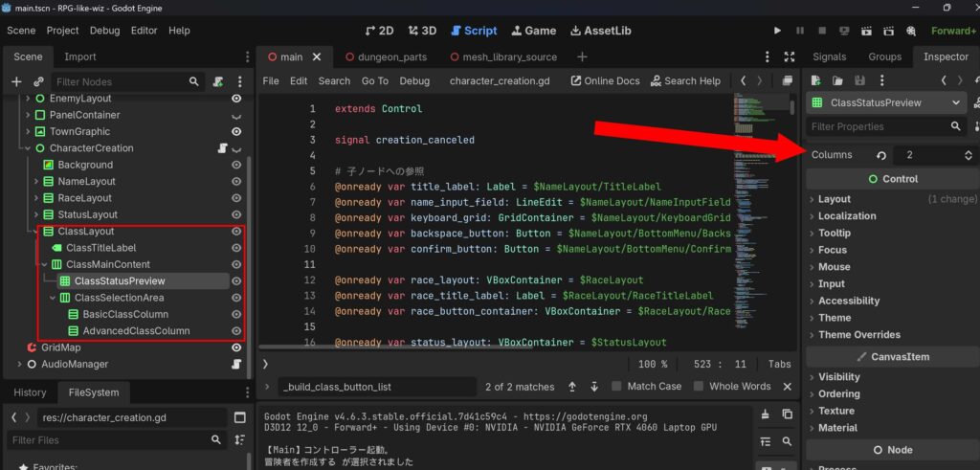Switch to the Groups tab

click(x=884, y=56)
